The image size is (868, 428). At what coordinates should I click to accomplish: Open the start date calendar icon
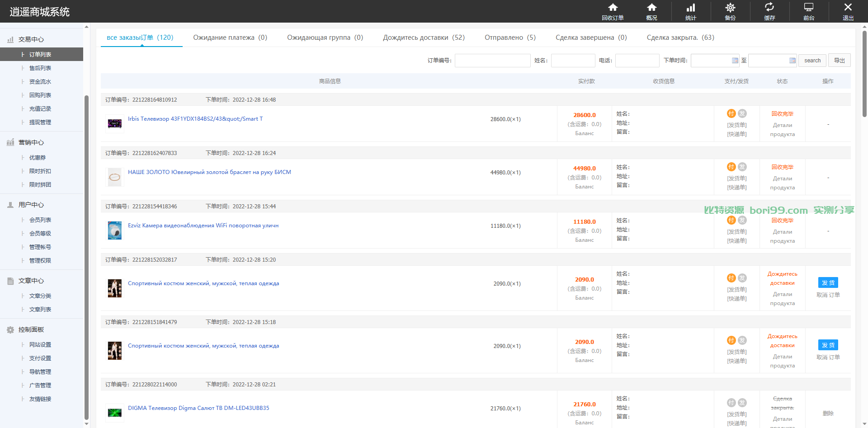click(735, 61)
